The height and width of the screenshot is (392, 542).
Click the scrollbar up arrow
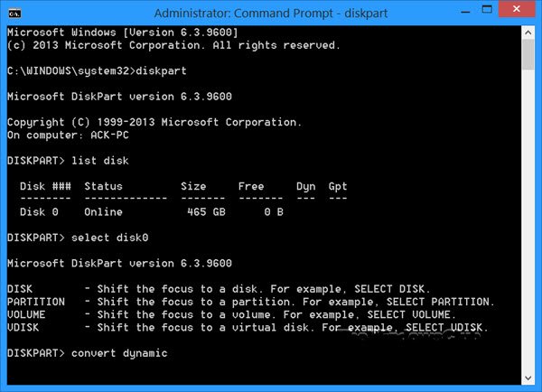[528, 32]
